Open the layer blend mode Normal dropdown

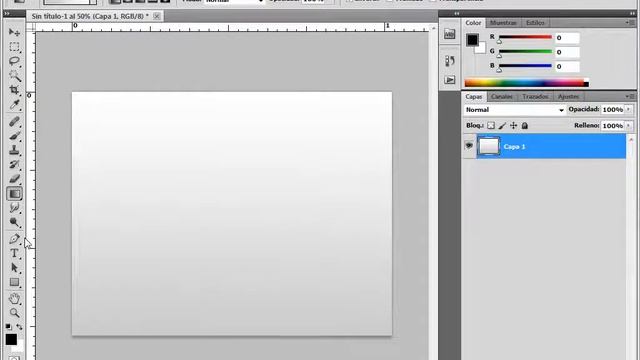point(514,110)
